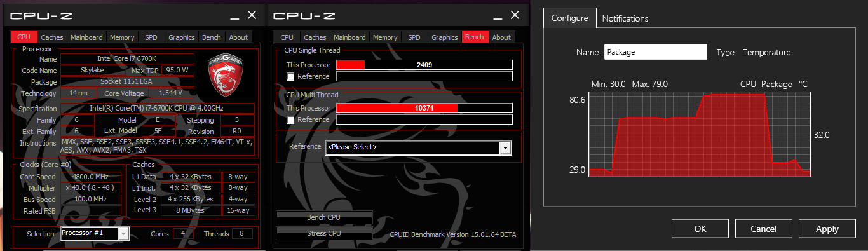The height and width of the screenshot is (251, 868).
Task: Open the Processor #1 selection dropdown
Action: point(95,234)
